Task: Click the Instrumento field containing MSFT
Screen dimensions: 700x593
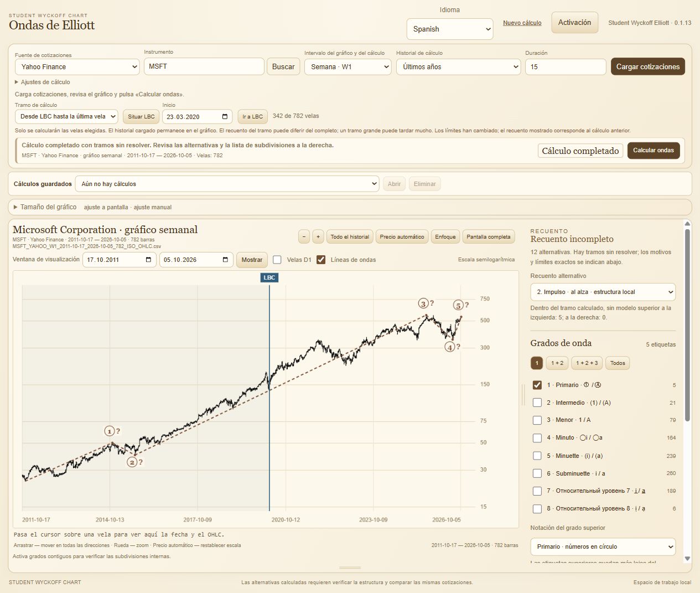Action: [204, 66]
